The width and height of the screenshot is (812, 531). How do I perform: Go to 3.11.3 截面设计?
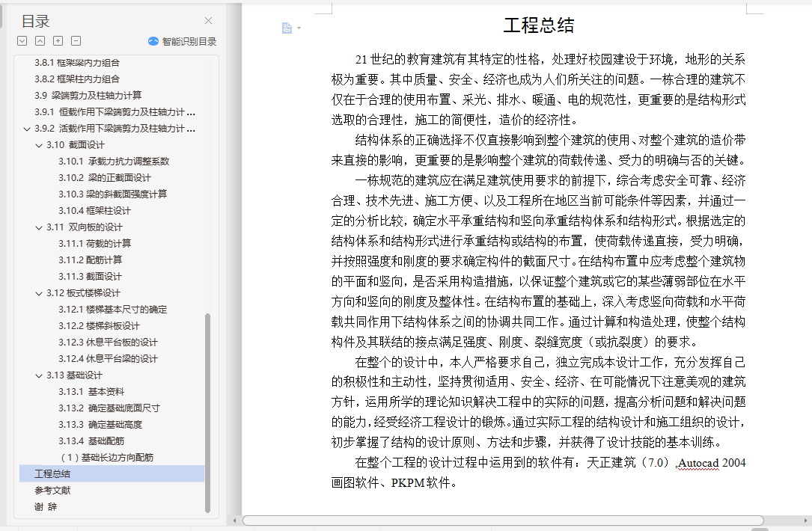(x=90, y=277)
